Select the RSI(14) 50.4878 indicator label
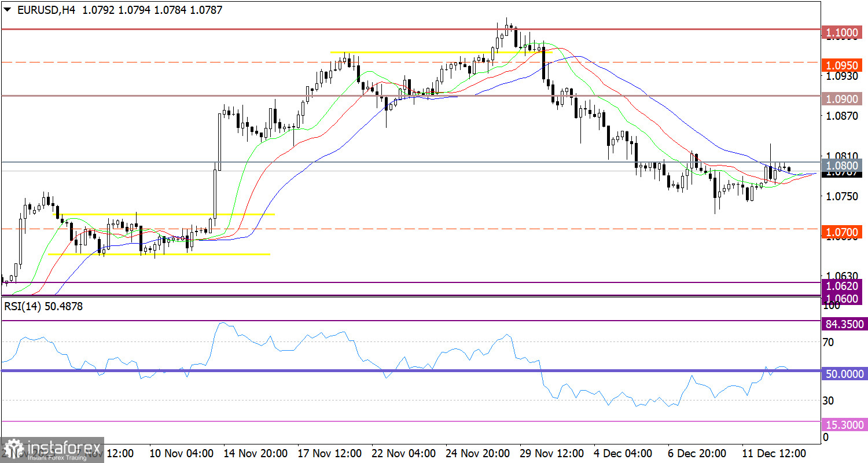 (x=43, y=307)
